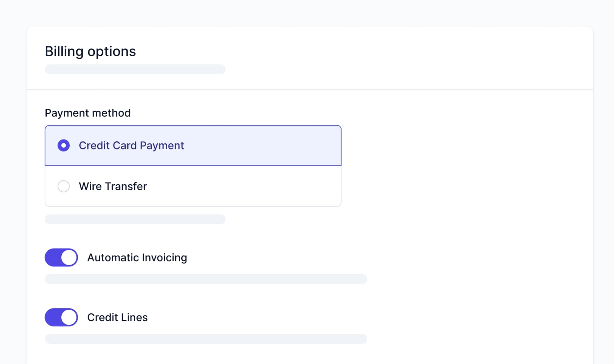Click the purple track of Credit Lines switch
The height and width of the screenshot is (364, 614).
52,317
